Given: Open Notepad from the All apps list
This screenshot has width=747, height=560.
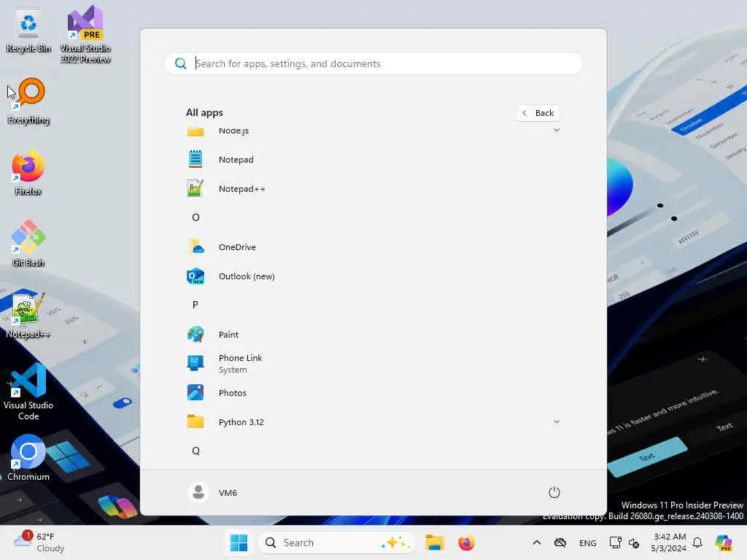Looking at the screenshot, I should [373, 160].
